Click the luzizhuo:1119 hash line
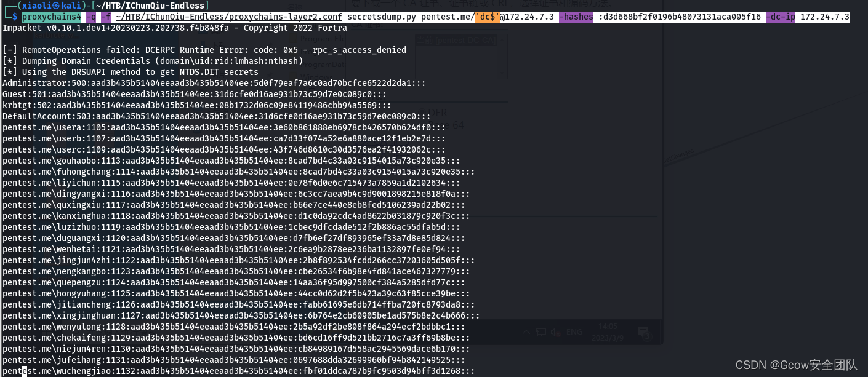 coord(231,227)
